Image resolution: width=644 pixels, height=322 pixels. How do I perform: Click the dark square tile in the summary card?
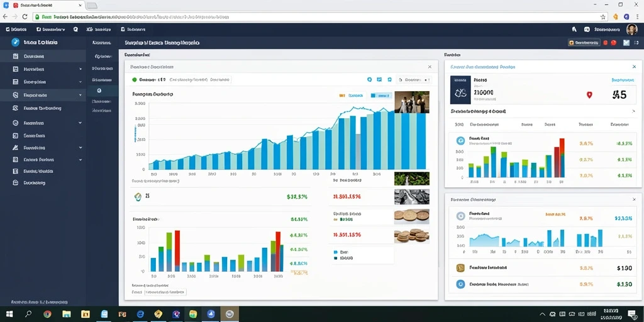pyautogui.click(x=460, y=89)
